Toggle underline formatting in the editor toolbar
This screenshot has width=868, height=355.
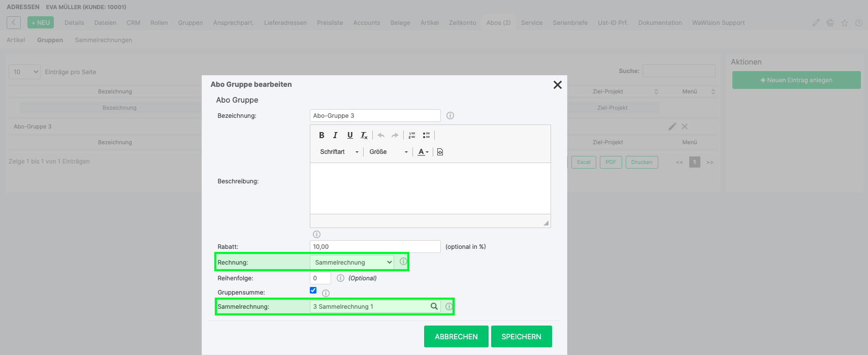coord(350,135)
